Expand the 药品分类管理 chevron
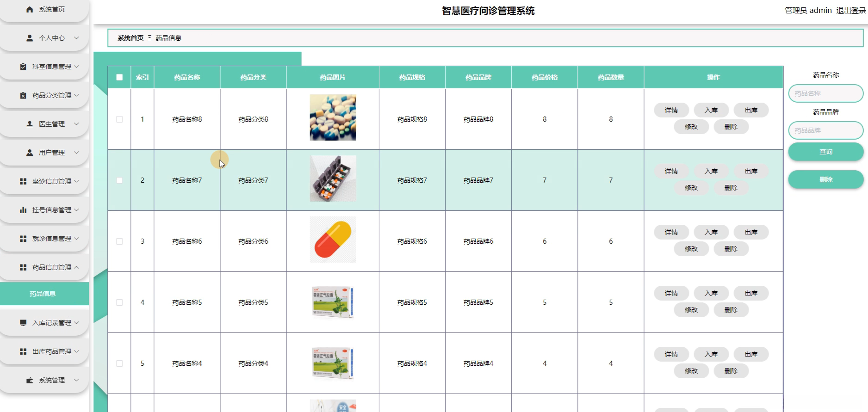This screenshot has height=412, width=868. pyautogui.click(x=76, y=95)
